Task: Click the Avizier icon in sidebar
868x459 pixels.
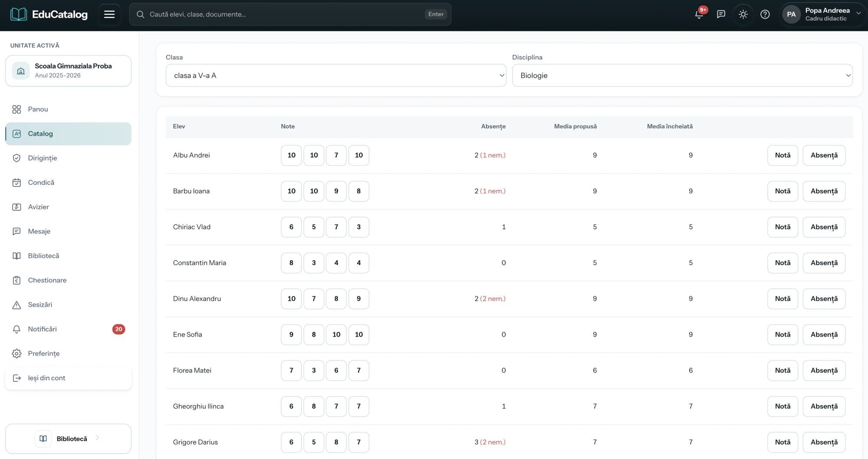Action: (16, 207)
